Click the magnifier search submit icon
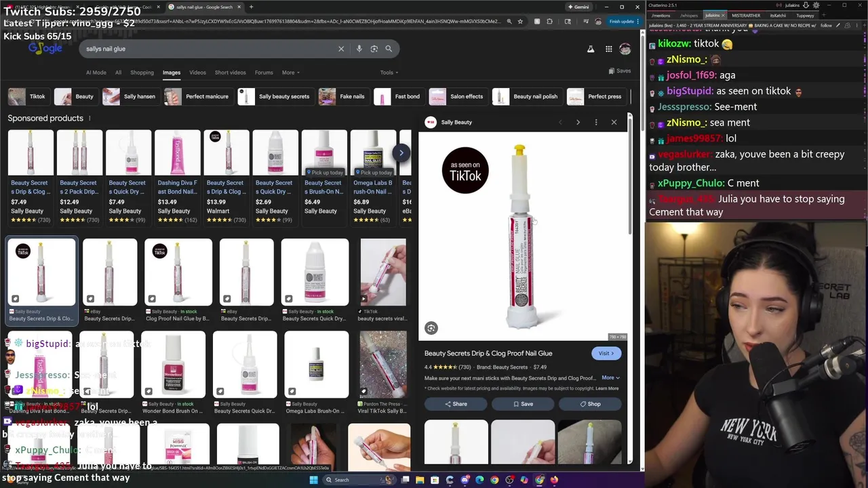The height and width of the screenshot is (488, 868). [389, 49]
